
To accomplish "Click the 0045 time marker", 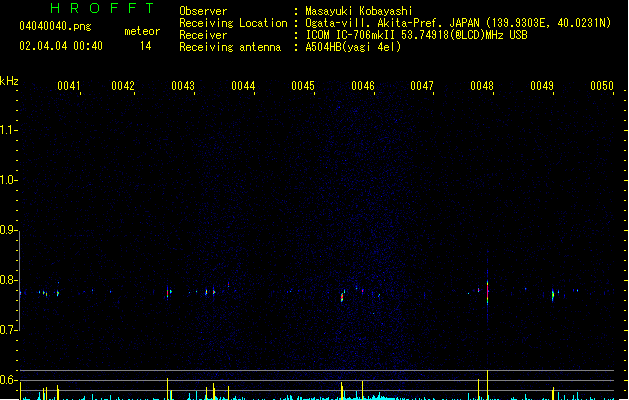I will click(x=303, y=86).
